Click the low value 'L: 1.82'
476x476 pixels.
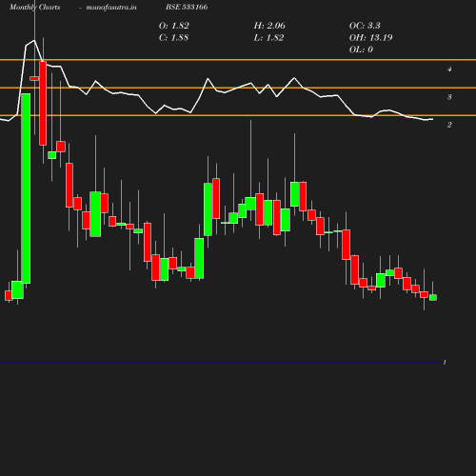[268, 38]
